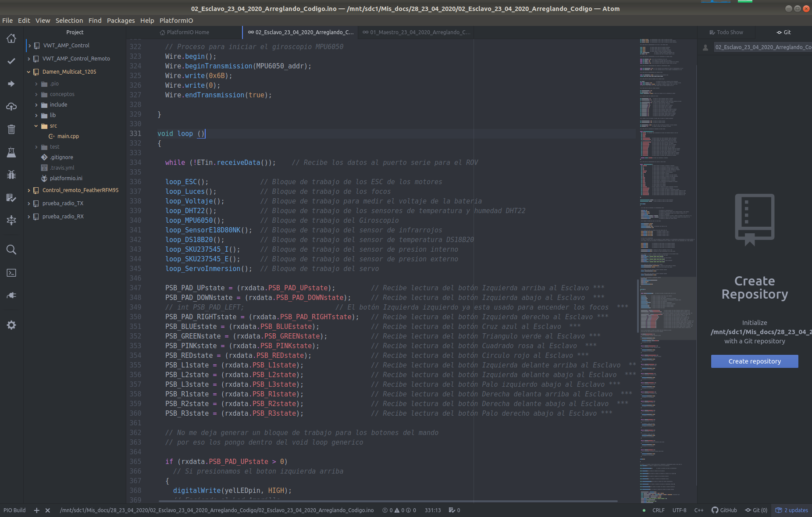
Task: Click the 2 updates package indicator
Action: [792, 510]
